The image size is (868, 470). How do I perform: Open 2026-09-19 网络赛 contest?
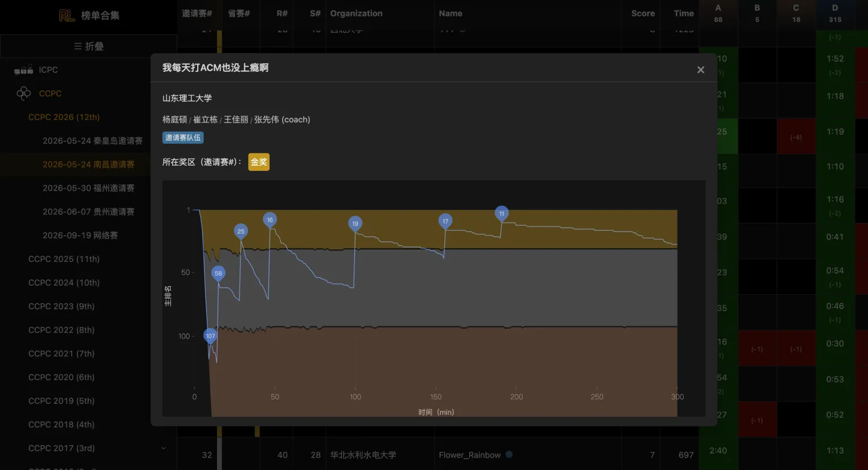pyautogui.click(x=80, y=235)
